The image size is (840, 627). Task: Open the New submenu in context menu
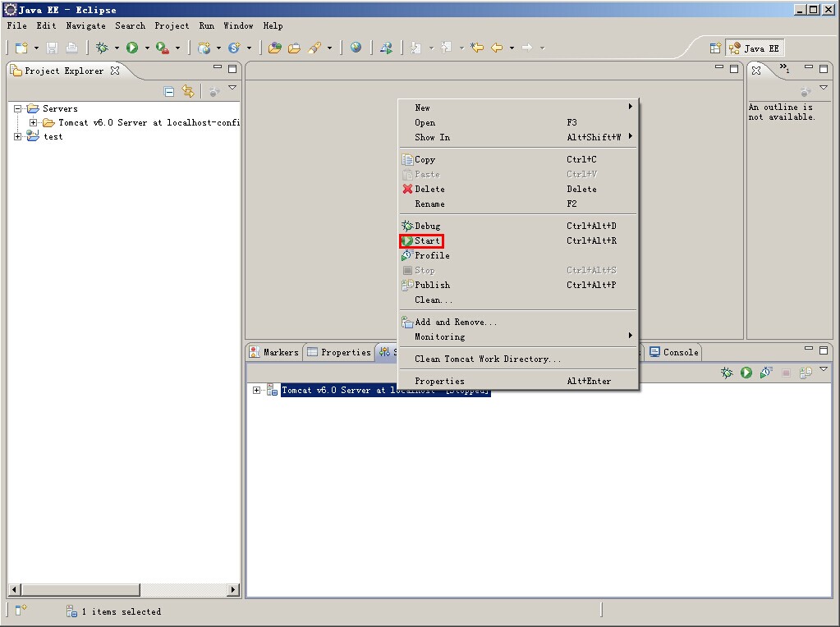coord(518,108)
